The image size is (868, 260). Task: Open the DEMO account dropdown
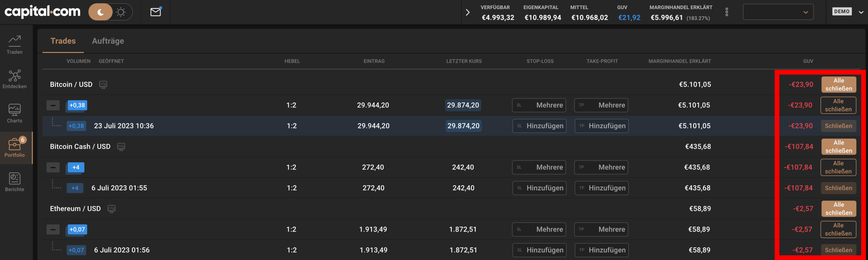848,12
